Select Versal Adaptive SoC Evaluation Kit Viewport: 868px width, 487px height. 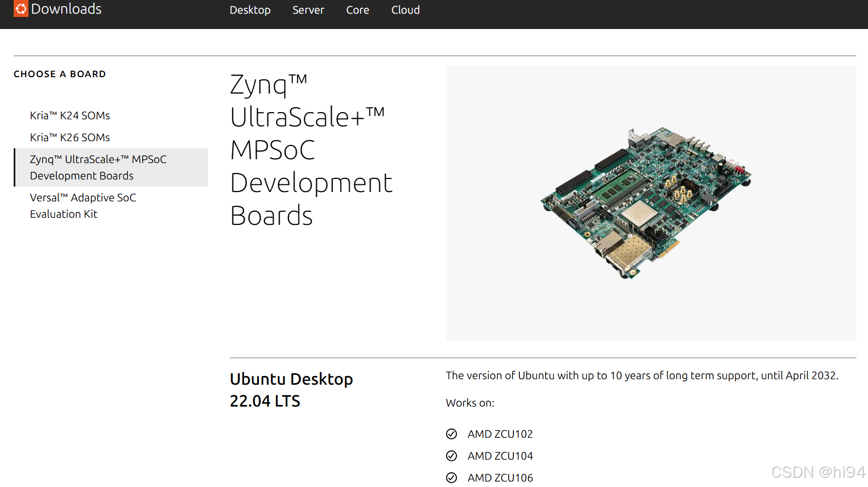click(x=83, y=206)
